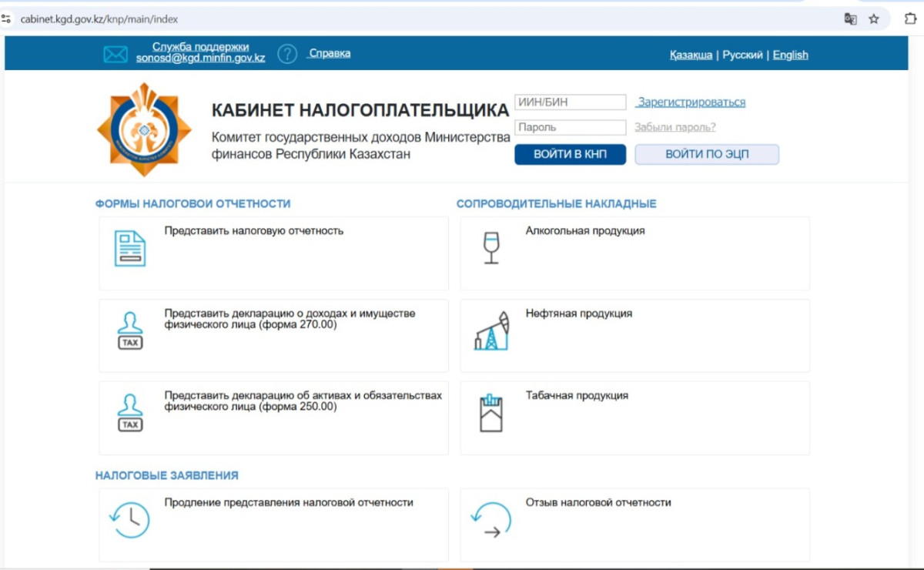
Task: Click the tax report document icon
Action: (x=130, y=249)
